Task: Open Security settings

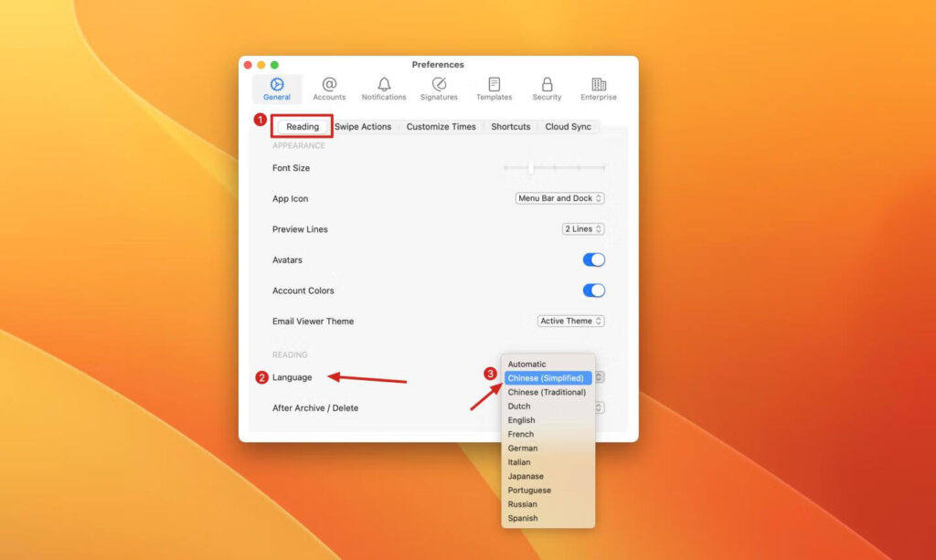Action: (x=547, y=87)
